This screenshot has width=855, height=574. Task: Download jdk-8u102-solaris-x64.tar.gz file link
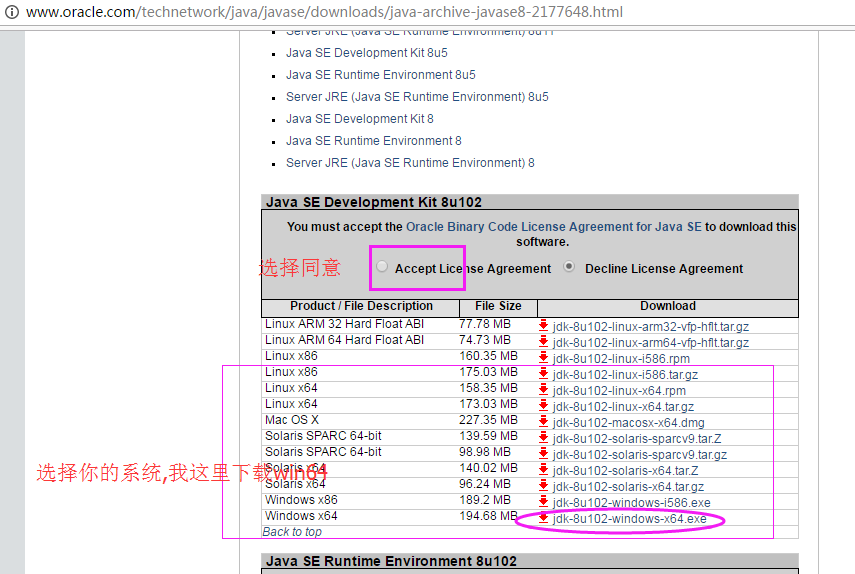628,487
